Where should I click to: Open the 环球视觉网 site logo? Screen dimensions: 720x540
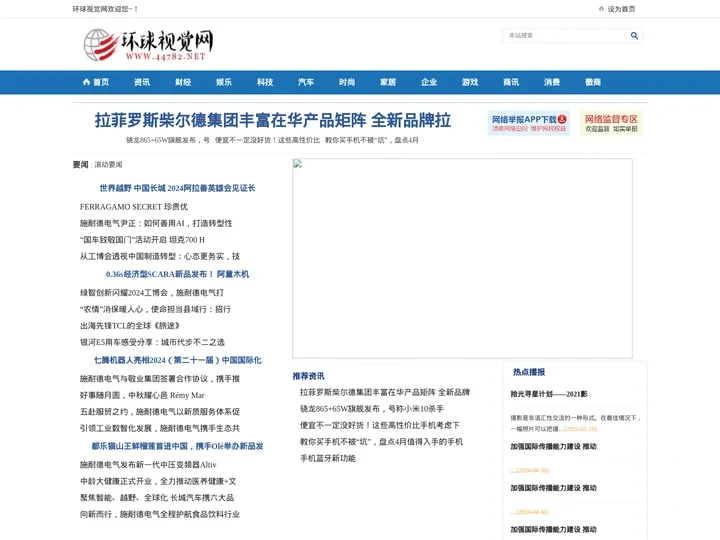(148, 45)
